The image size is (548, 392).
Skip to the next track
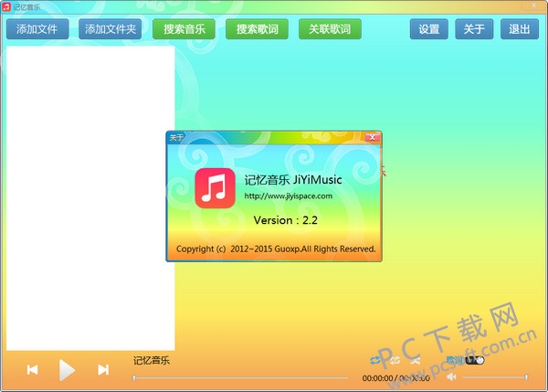point(103,370)
